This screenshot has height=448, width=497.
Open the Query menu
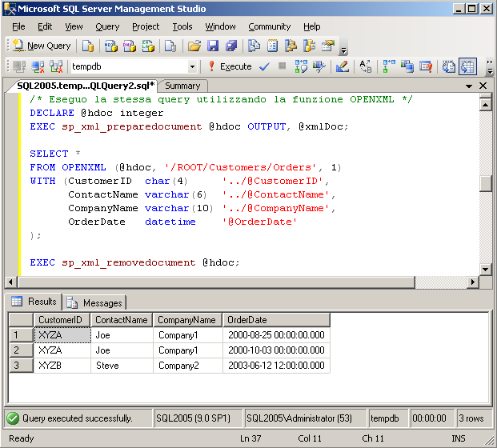click(x=107, y=26)
